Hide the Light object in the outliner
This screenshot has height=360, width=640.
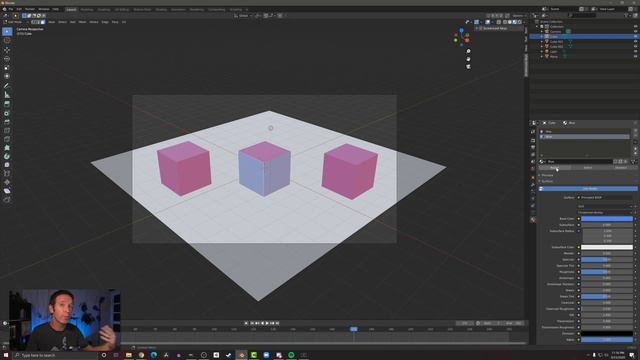[635, 51]
